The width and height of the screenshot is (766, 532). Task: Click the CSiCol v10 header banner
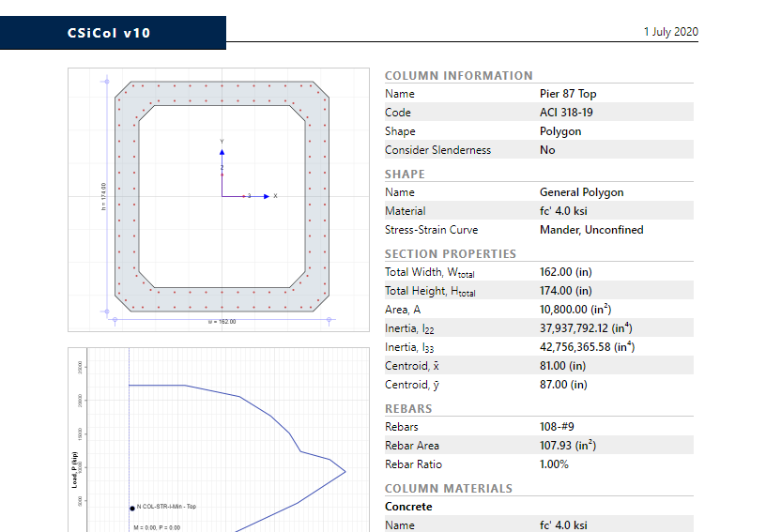click(x=113, y=33)
